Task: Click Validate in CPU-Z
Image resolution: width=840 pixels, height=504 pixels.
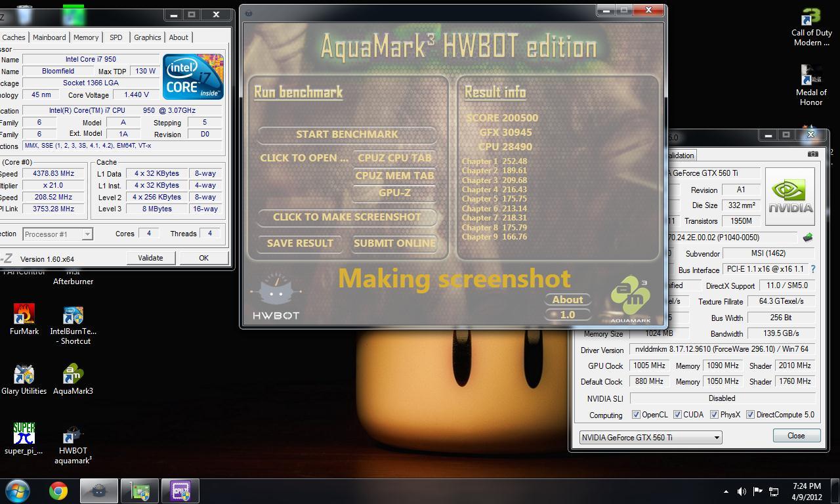Action: pyautogui.click(x=150, y=258)
